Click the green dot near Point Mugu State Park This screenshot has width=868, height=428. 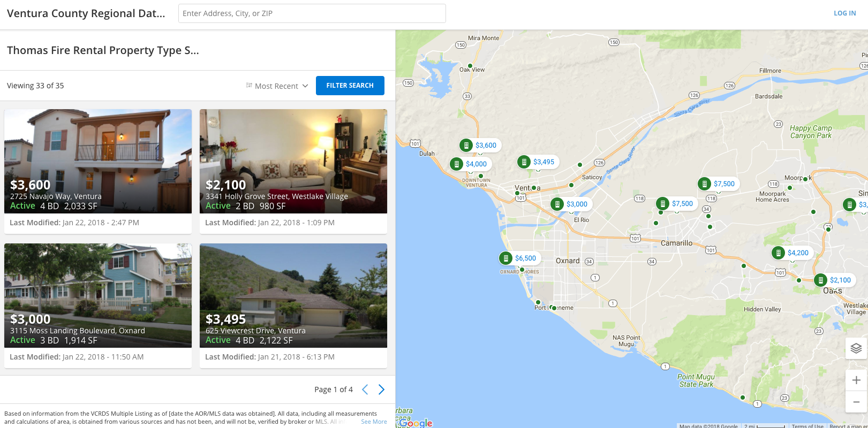tap(743, 398)
